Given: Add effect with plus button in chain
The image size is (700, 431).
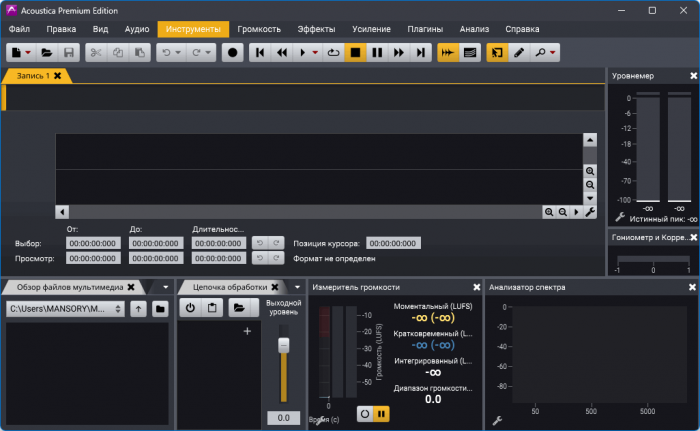Looking at the screenshot, I should (247, 331).
